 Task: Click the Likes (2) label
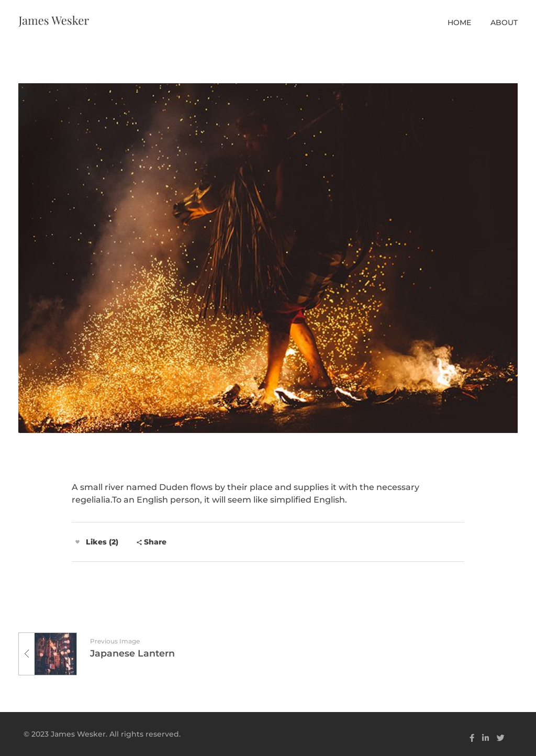(x=102, y=542)
